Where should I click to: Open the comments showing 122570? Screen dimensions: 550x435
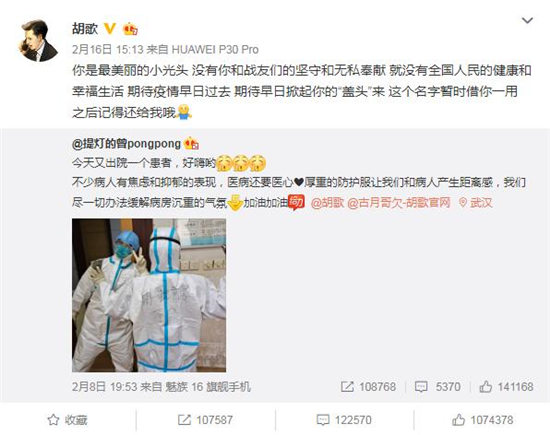(x=344, y=420)
